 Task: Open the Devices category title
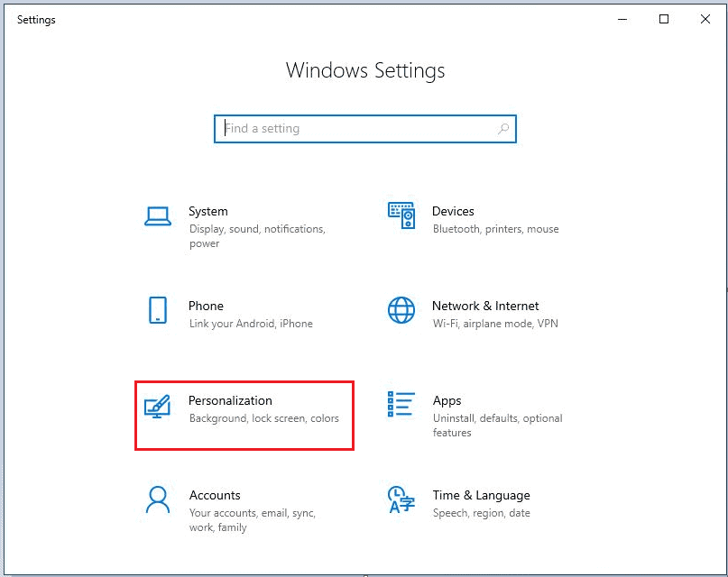tap(453, 211)
